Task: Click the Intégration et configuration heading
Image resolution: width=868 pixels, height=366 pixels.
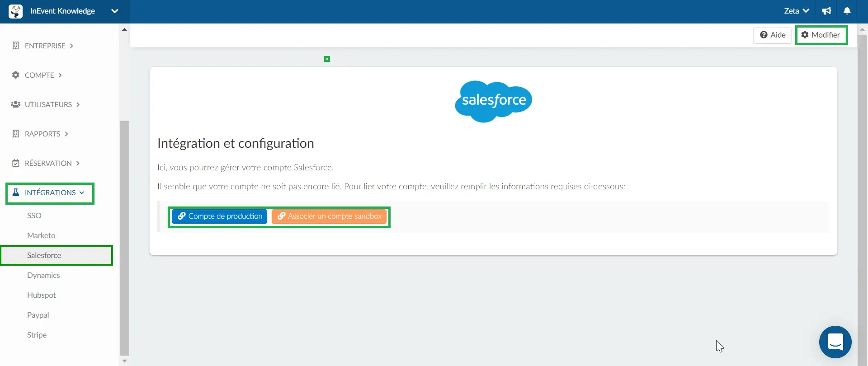Action: [x=236, y=143]
